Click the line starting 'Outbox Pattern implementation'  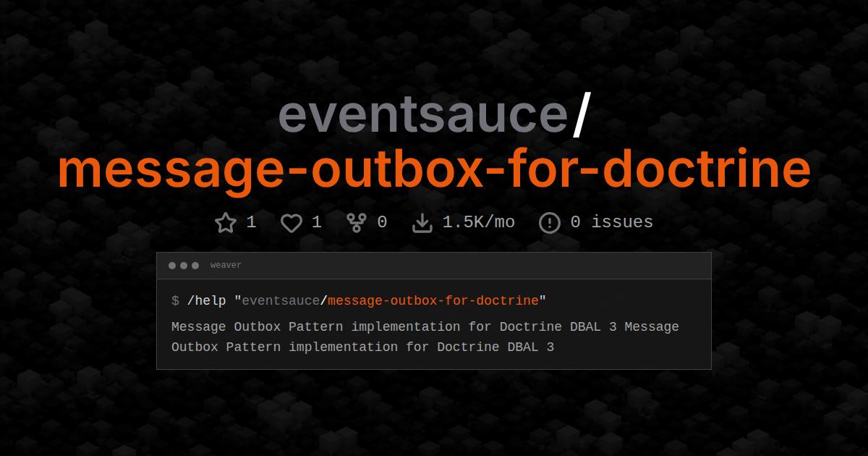coord(362,347)
